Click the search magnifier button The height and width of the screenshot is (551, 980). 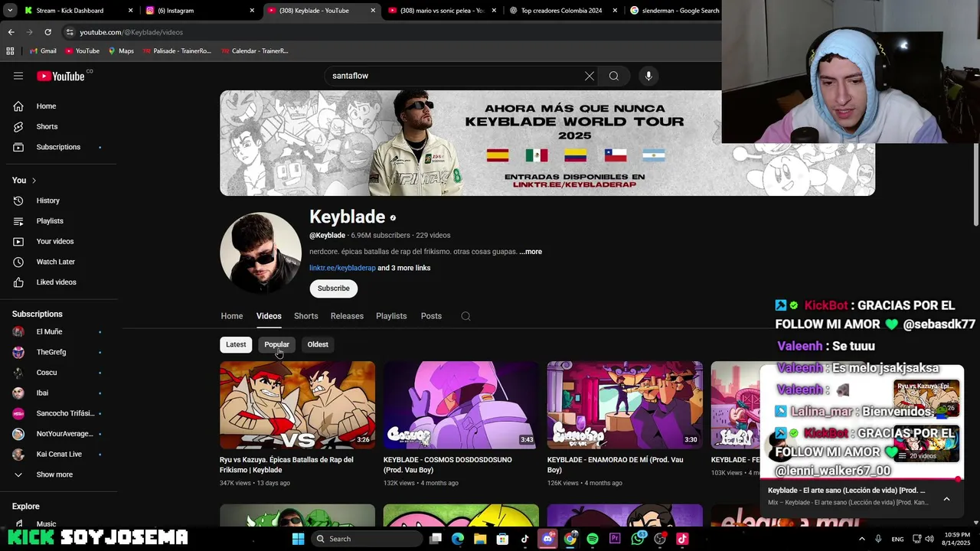(x=614, y=76)
